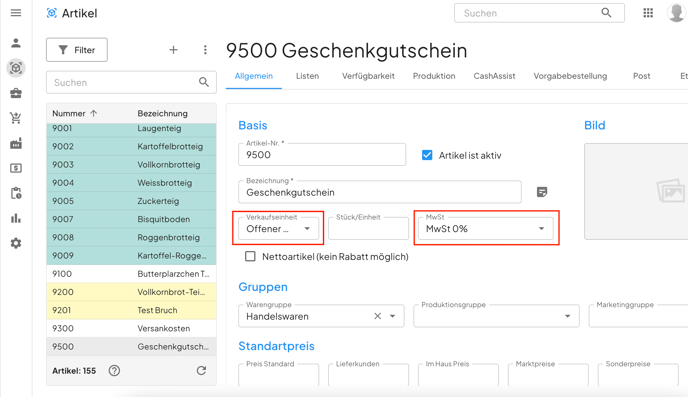Select row 9300 Versankosten
688x397 pixels.
point(131,328)
